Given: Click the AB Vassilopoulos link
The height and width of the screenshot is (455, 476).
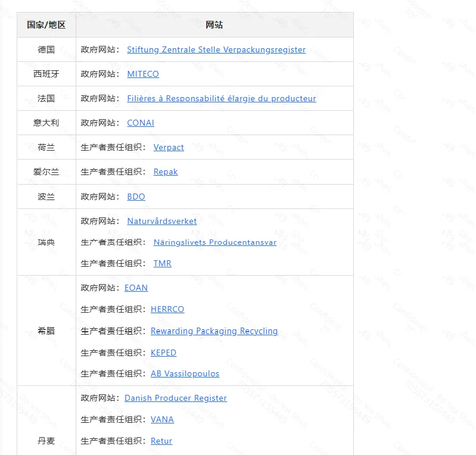Looking at the screenshot, I should pyautogui.click(x=185, y=374).
